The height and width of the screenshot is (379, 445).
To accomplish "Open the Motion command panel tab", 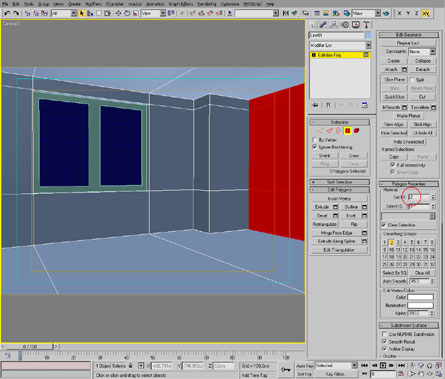I will 345,25.
